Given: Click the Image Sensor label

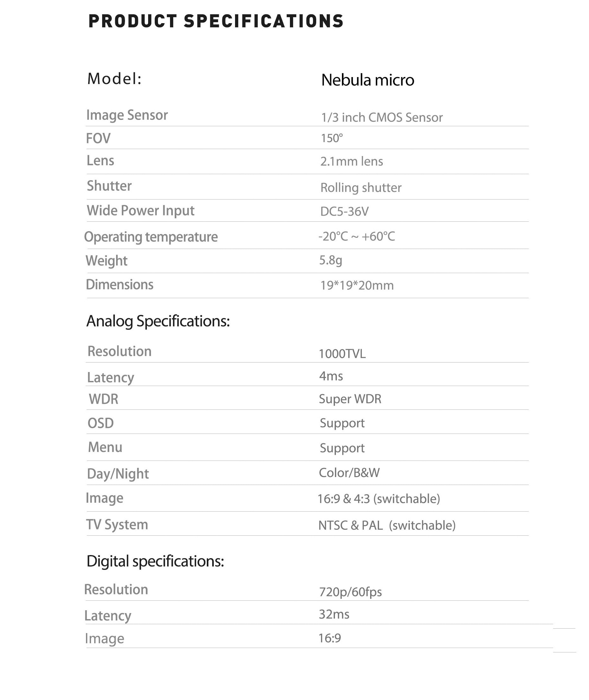Looking at the screenshot, I should (127, 115).
